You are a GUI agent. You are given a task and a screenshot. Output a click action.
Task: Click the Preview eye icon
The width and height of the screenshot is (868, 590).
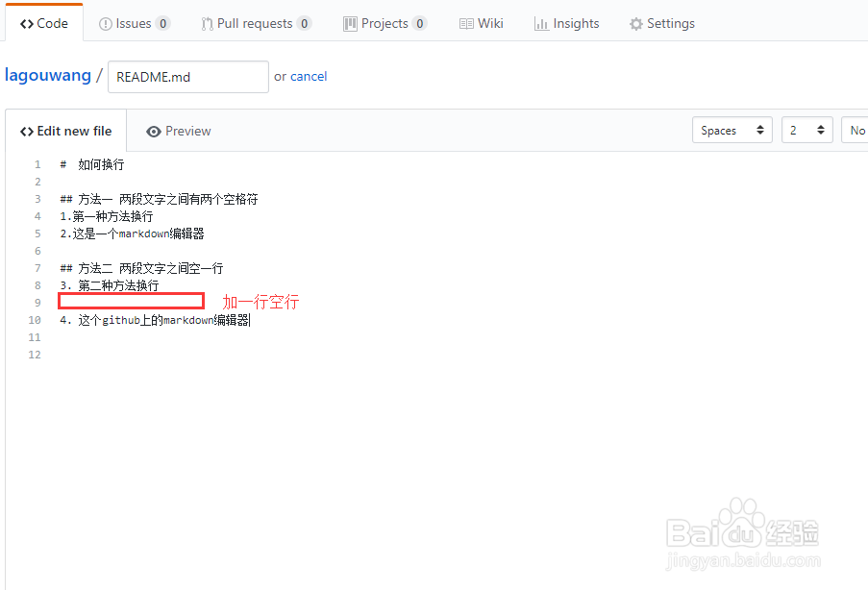pos(154,132)
